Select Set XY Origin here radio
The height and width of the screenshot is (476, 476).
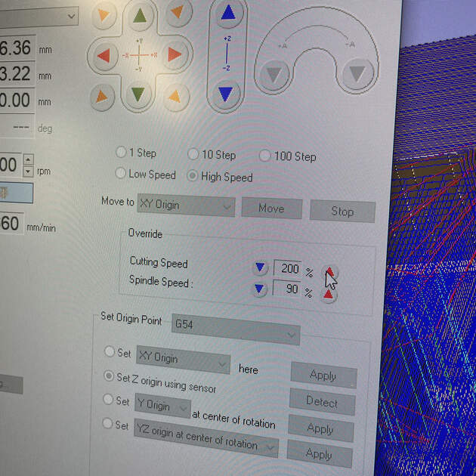109,351
